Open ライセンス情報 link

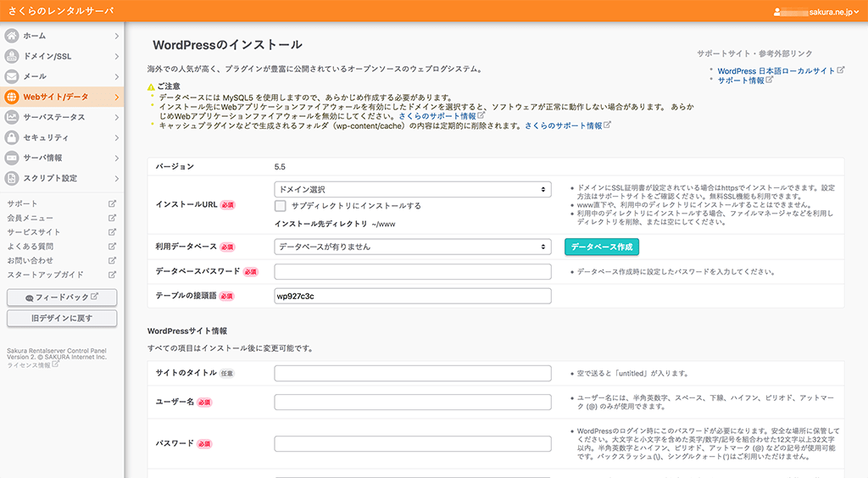click(x=29, y=364)
